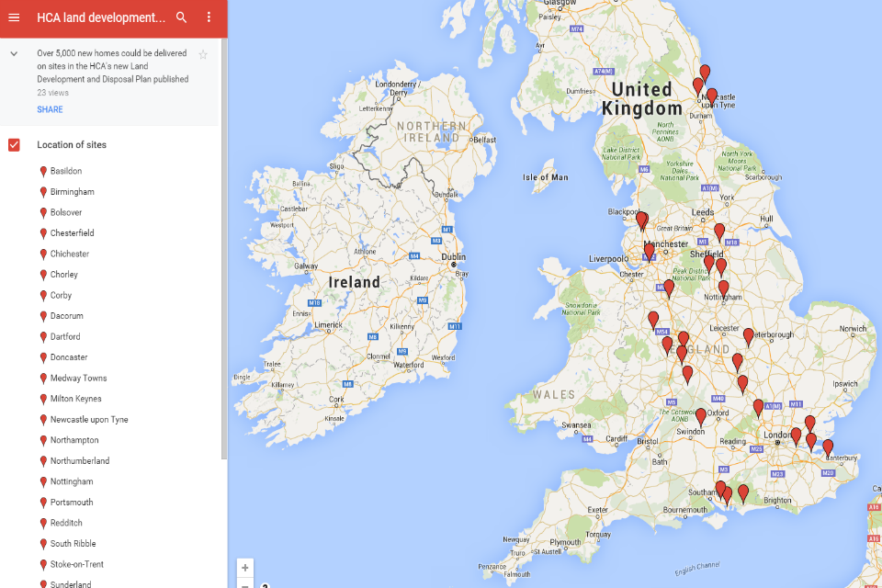Select Stoke-on-Trent from the list

point(76,564)
